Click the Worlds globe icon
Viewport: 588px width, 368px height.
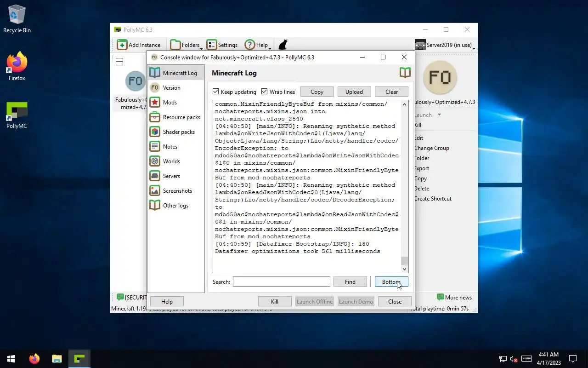[155, 161]
